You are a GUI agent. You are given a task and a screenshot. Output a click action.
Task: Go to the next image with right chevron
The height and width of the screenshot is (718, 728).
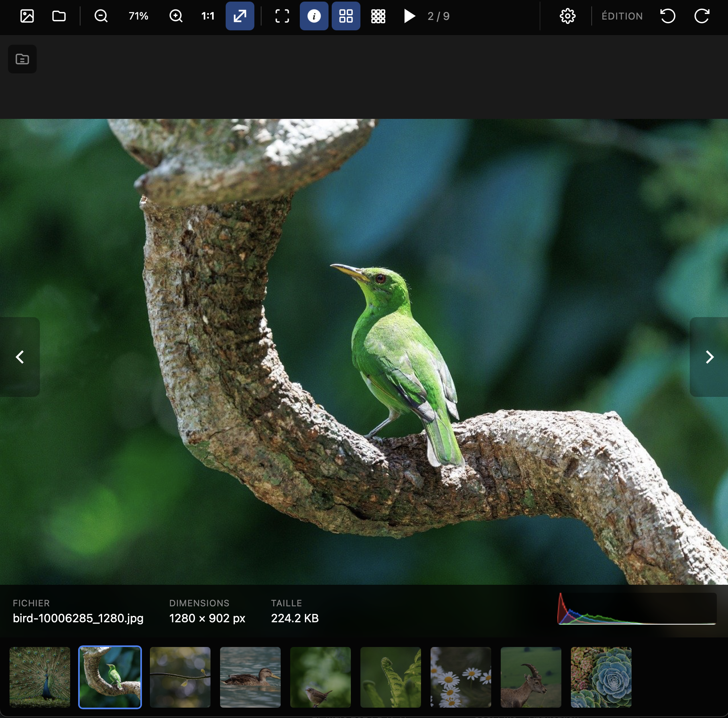click(x=710, y=357)
